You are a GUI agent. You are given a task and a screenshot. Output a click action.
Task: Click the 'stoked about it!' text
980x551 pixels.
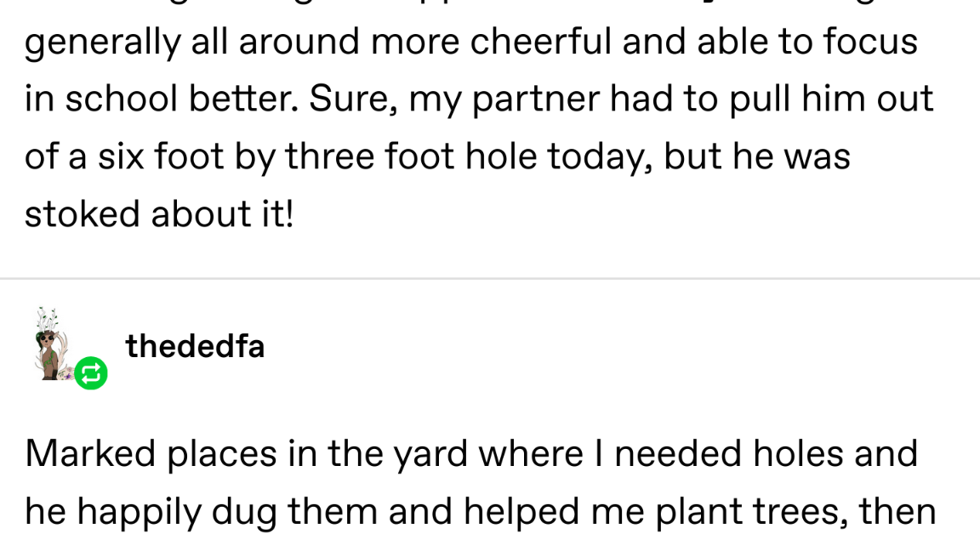(159, 213)
